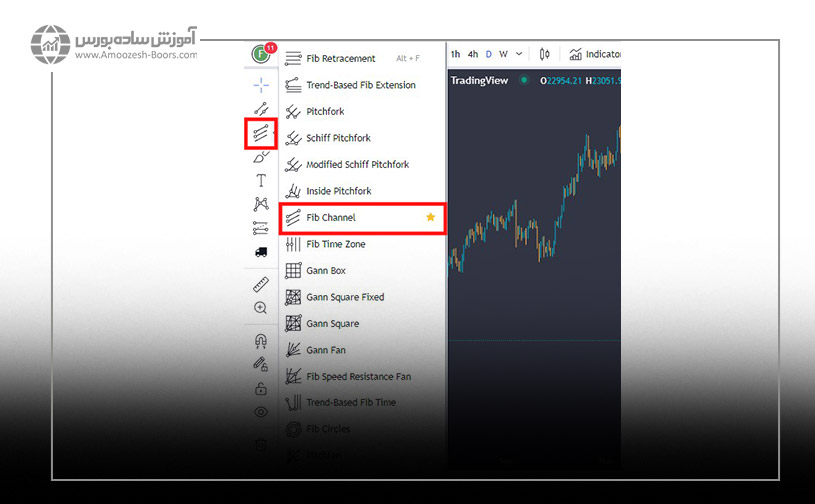The height and width of the screenshot is (504, 815).
Task: Select the ruler measure tool
Action: coord(261,285)
